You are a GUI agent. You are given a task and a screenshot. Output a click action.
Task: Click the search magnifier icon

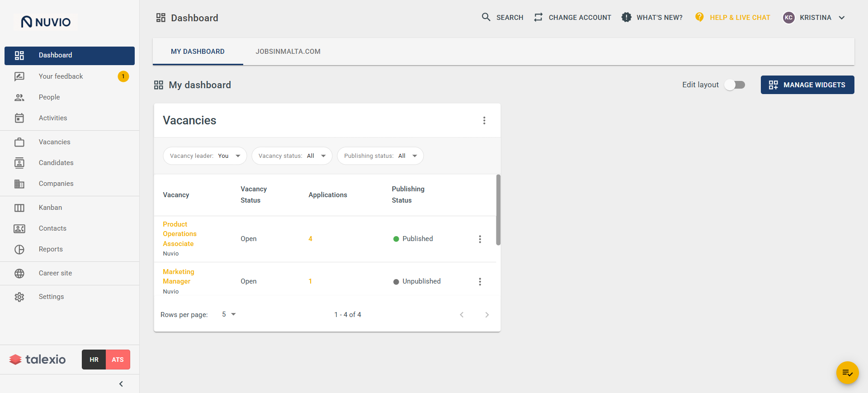486,17
